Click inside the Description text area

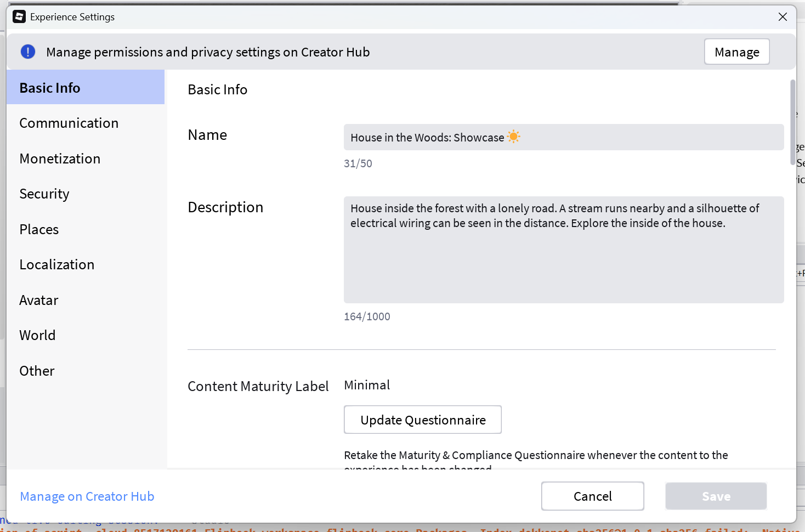[x=564, y=250]
